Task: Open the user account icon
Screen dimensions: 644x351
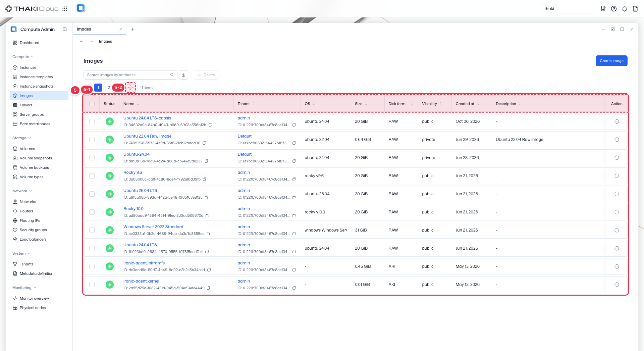Action: tap(614, 9)
